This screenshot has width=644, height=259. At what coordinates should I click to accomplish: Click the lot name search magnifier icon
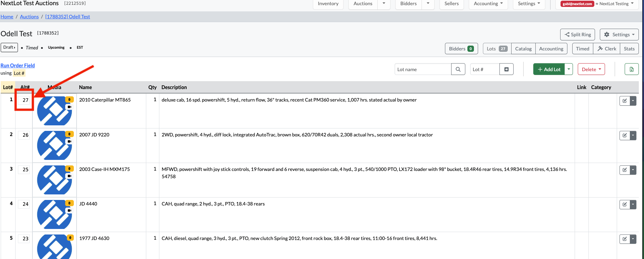[x=458, y=69]
